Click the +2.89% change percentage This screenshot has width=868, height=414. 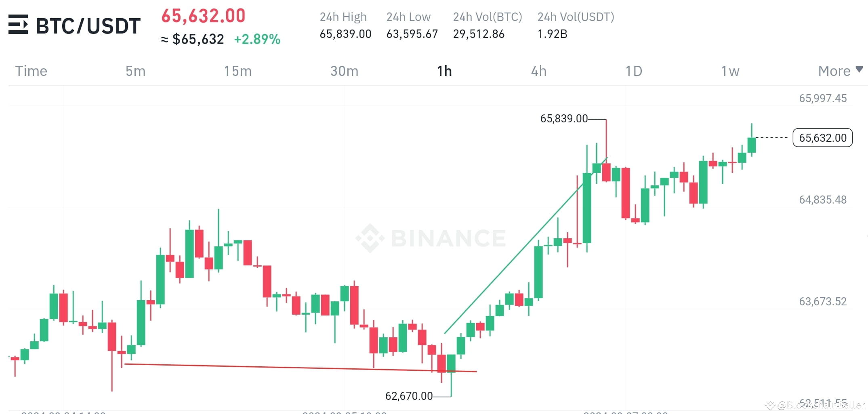pos(257,39)
